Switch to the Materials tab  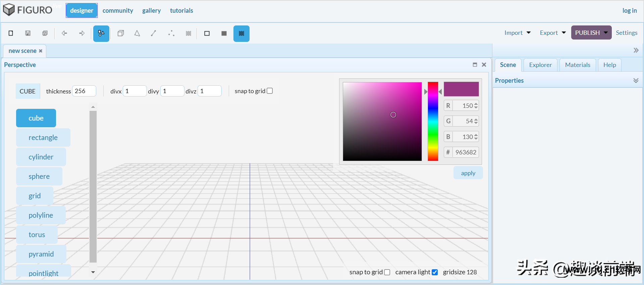[x=578, y=65]
